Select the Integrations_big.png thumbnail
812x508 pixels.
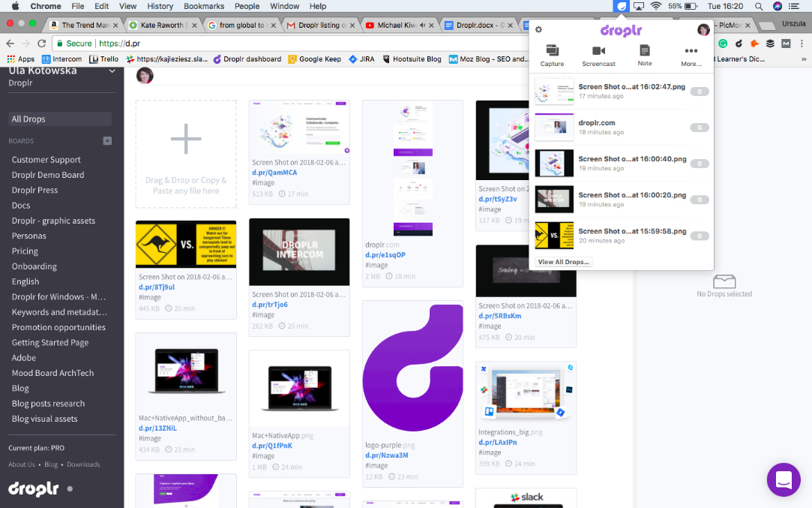pos(526,393)
